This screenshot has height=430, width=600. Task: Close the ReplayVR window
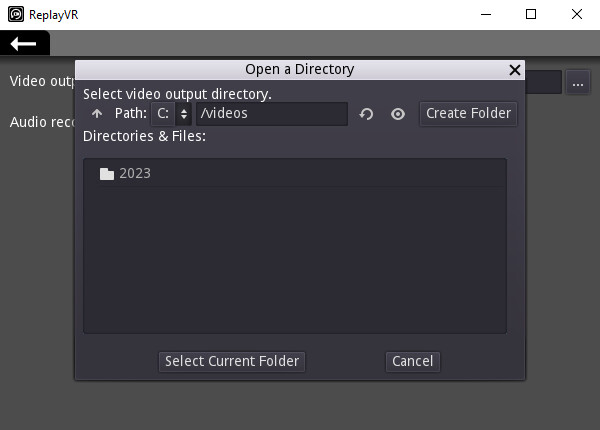pos(577,14)
